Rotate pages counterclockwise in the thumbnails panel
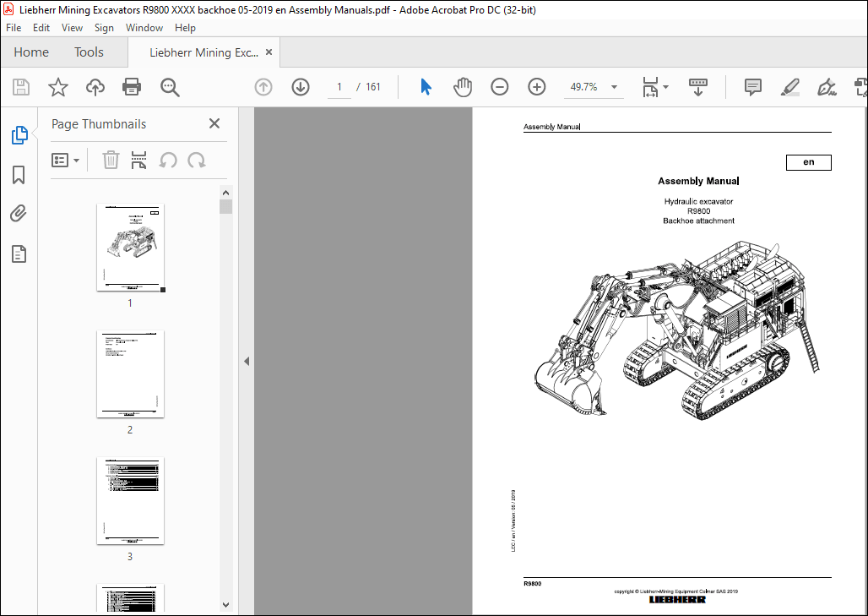 (x=169, y=160)
